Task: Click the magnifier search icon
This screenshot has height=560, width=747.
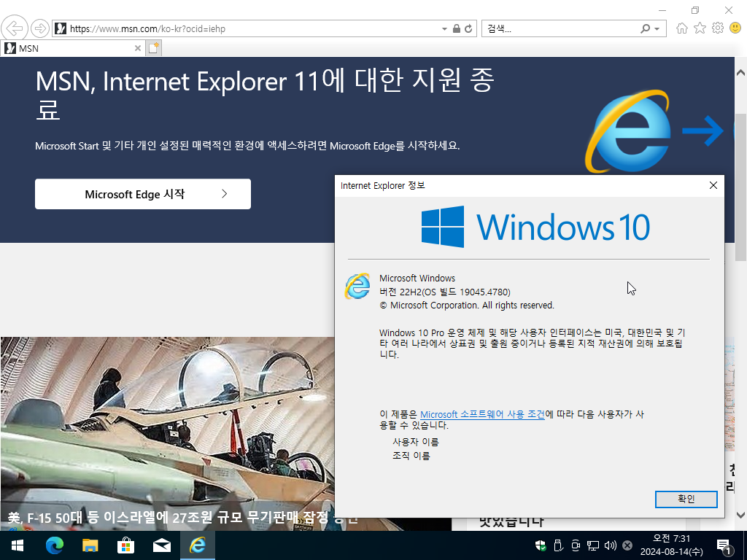Action: pos(645,28)
